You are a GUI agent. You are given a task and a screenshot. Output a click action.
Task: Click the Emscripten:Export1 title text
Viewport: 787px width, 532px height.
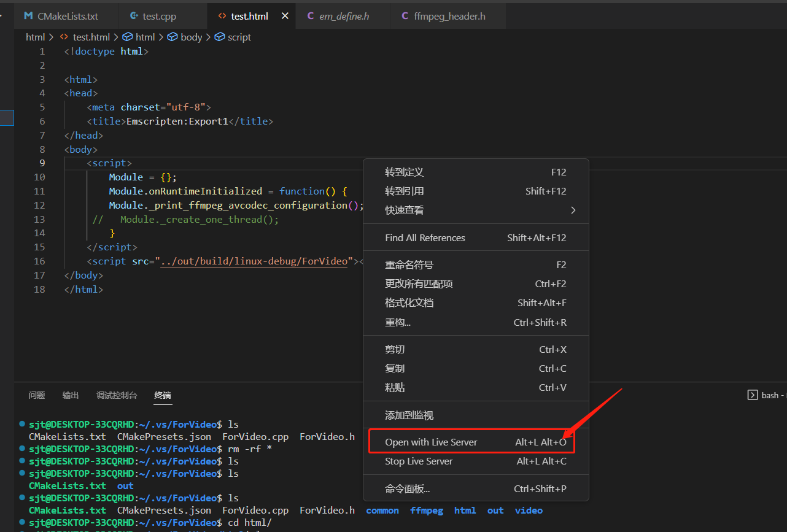coord(177,121)
